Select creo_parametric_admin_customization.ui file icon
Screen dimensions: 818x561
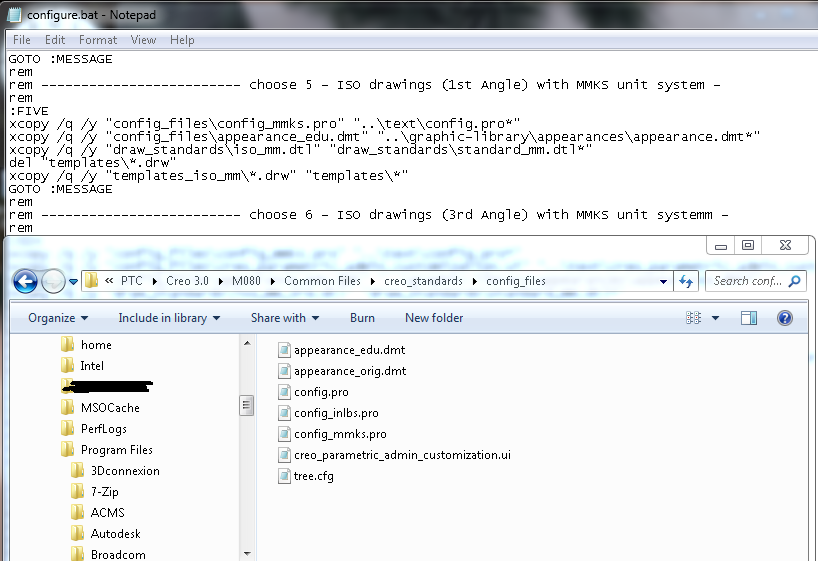click(284, 455)
